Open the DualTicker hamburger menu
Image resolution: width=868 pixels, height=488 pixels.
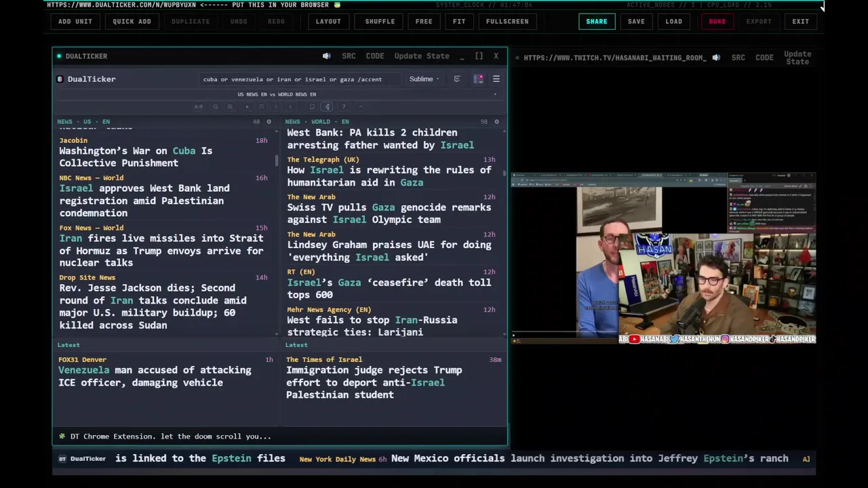[x=496, y=79]
